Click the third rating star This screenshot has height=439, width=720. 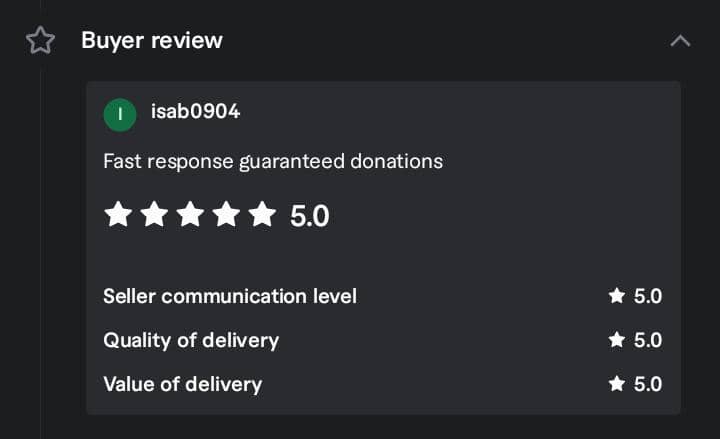click(190, 214)
